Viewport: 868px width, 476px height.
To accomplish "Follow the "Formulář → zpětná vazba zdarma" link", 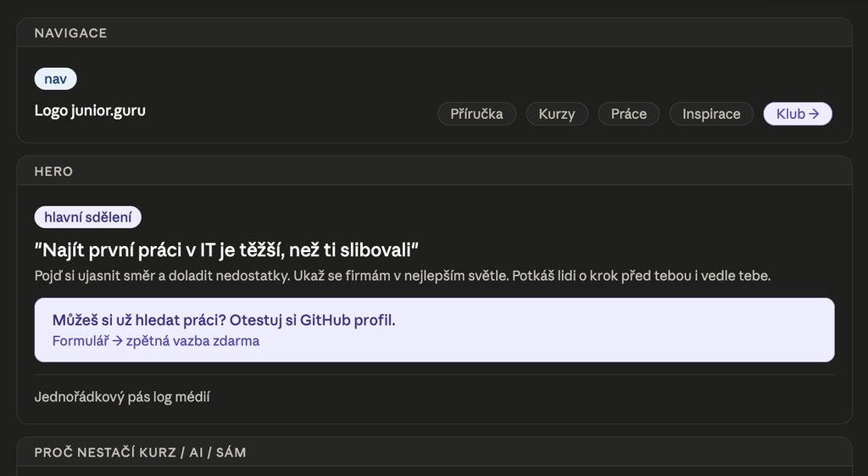I will (156, 341).
